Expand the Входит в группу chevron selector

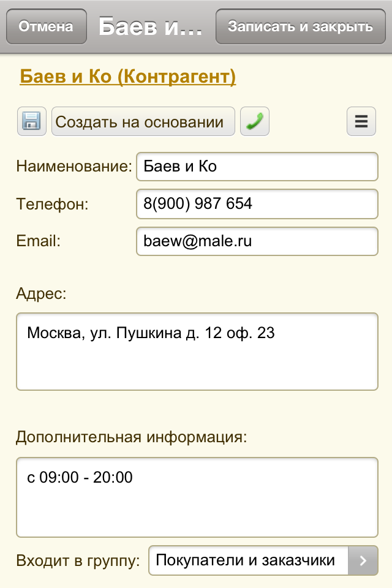(363, 560)
